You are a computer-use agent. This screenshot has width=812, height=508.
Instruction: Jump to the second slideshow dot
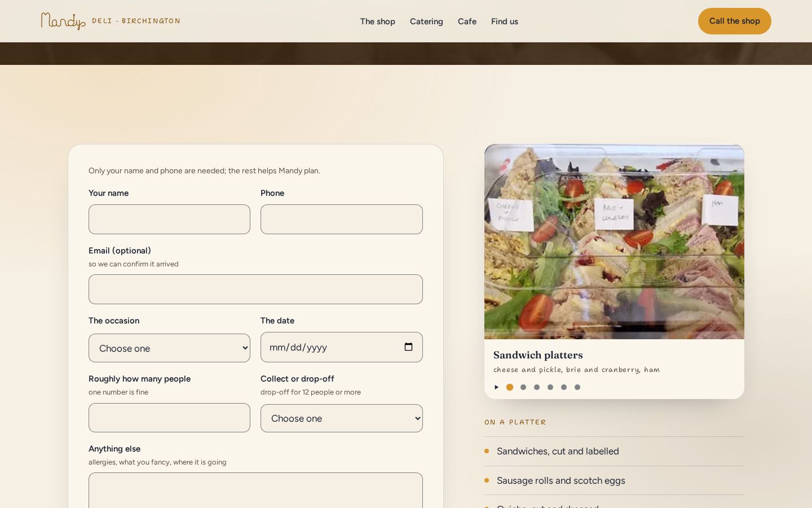coord(523,387)
